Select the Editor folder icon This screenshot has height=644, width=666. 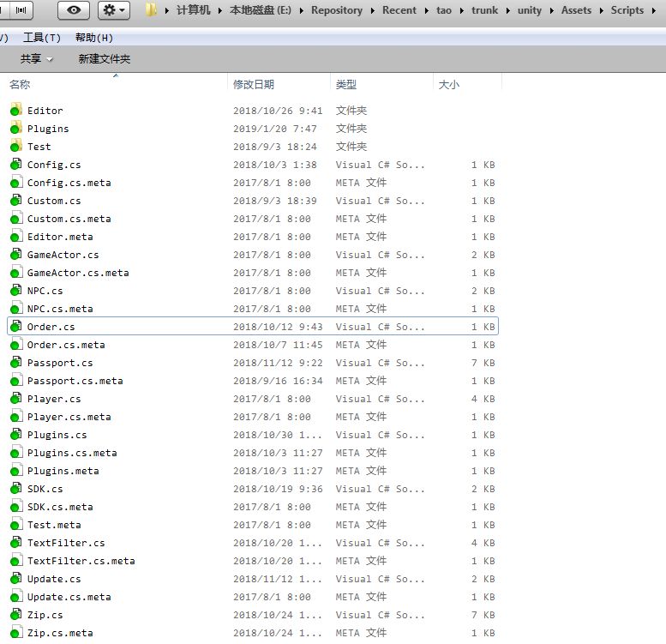tap(15, 110)
